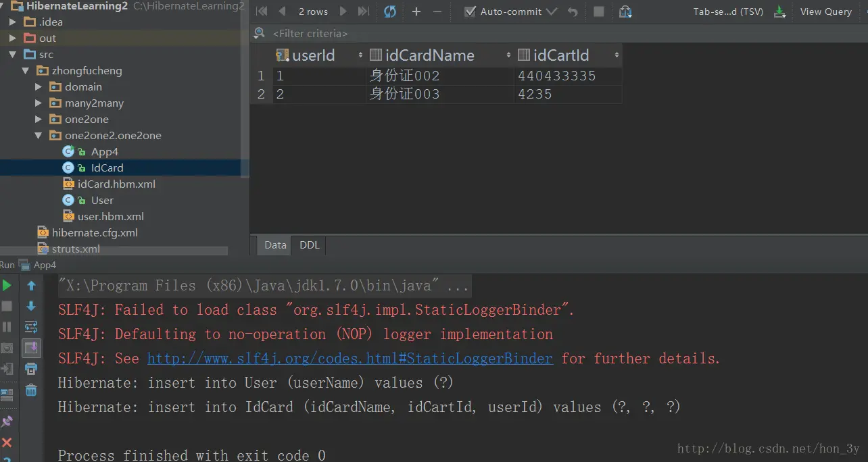Viewport: 868px width, 462px height.
Task: Expand the .idea folder
Action: 14,22
